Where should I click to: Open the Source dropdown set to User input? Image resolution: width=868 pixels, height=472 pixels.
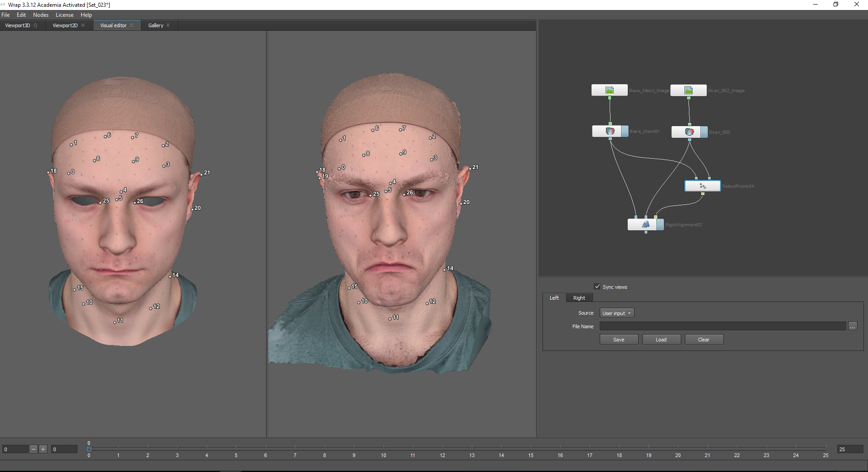pyautogui.click(x=617, y=313)
